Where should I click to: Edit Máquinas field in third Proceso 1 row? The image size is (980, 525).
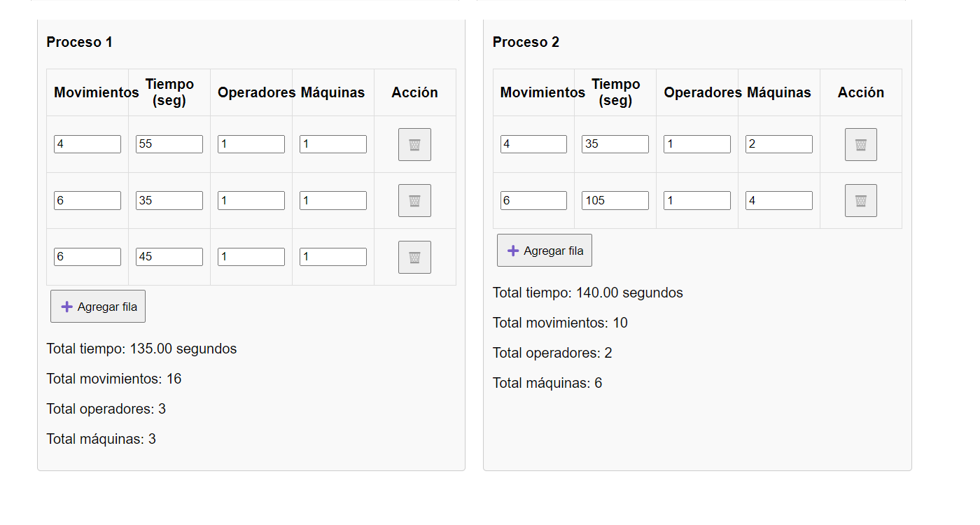click(x=333, y=257)
